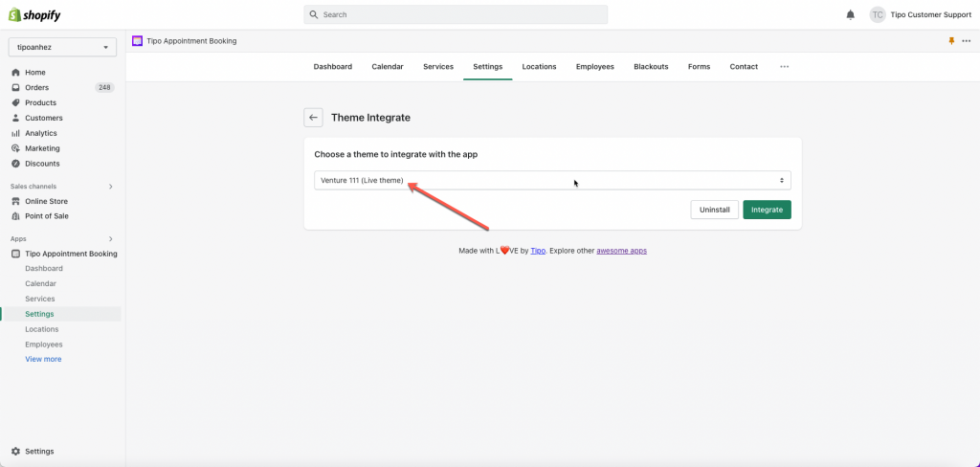This screenshot has height=467, width=980.
Task: Focus the top Search field
Action: [456, 14]
